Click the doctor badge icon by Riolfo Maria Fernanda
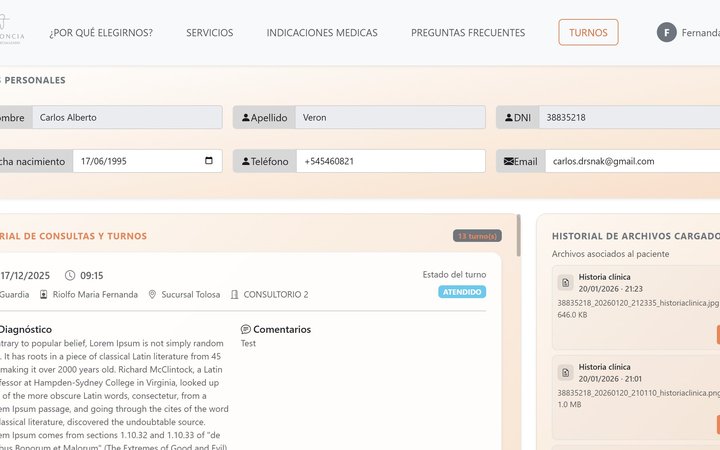Screen dimensions: 720x450 tap(44, 295)
